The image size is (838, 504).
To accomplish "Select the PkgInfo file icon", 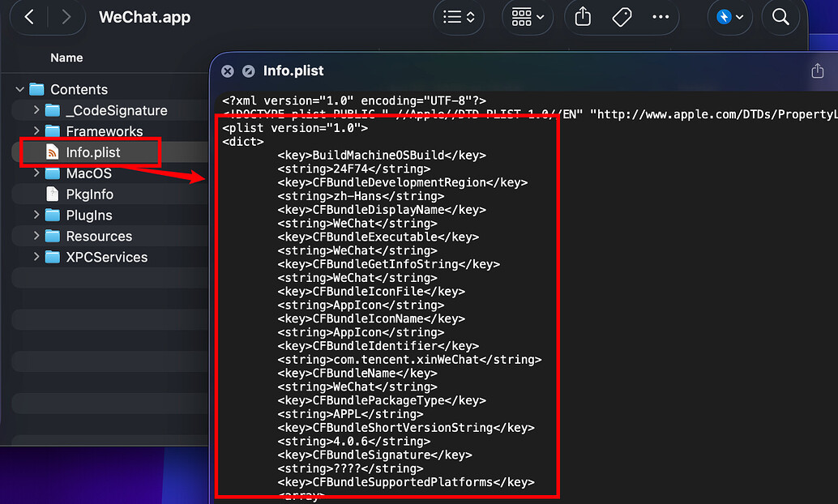I will [53, 194].
